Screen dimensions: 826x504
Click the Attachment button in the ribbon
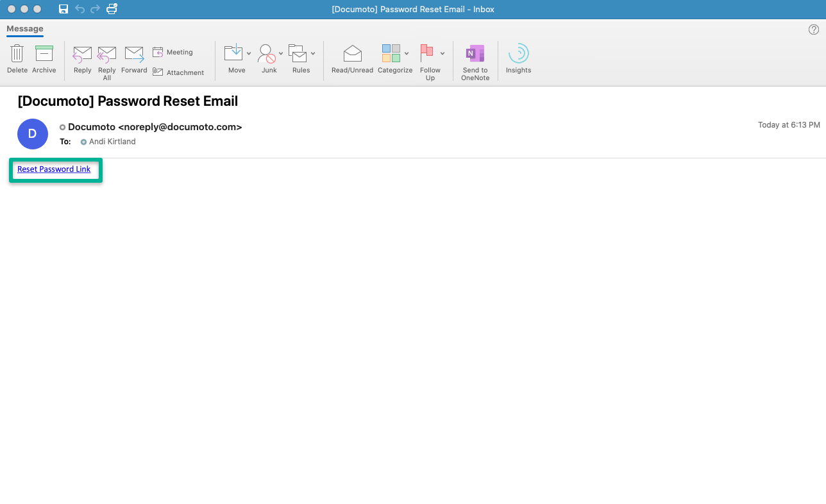(x=178, y=72)
